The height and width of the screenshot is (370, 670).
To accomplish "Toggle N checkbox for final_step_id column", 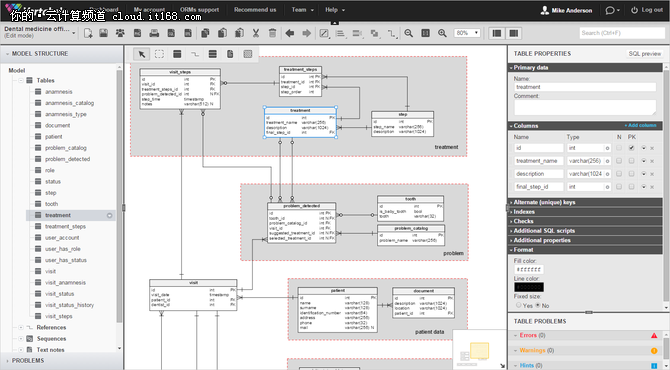I will tap(619, 187).
